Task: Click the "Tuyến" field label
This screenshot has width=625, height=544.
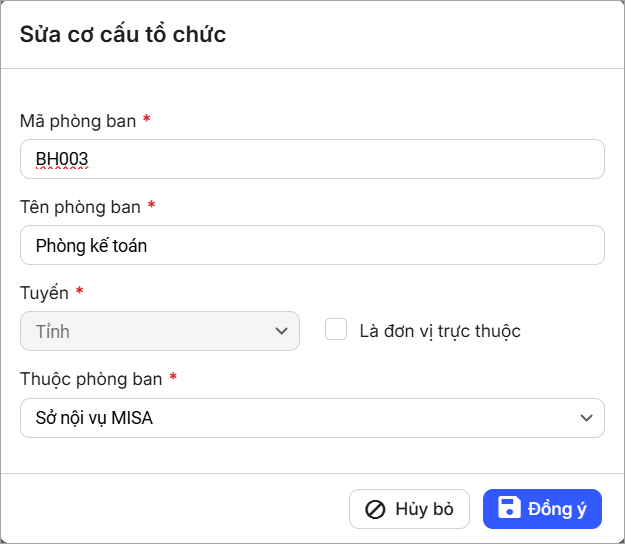Action: pos(45,293)
